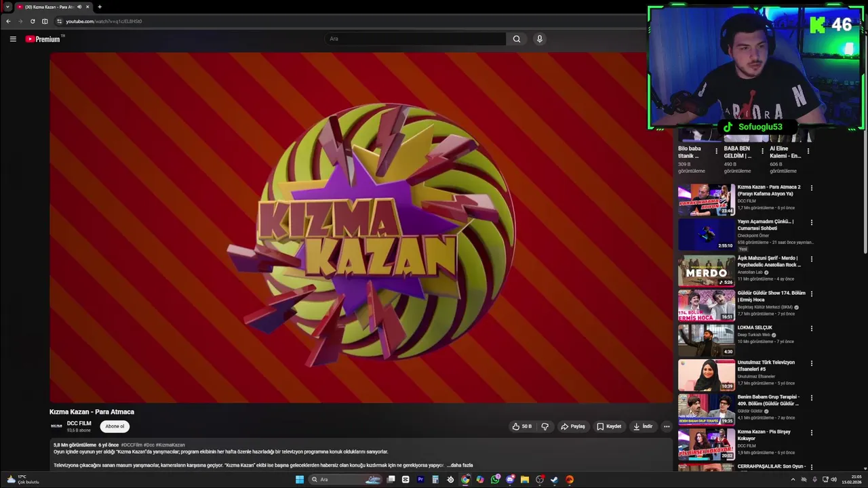Open Windows Start menu

point(300,479)
